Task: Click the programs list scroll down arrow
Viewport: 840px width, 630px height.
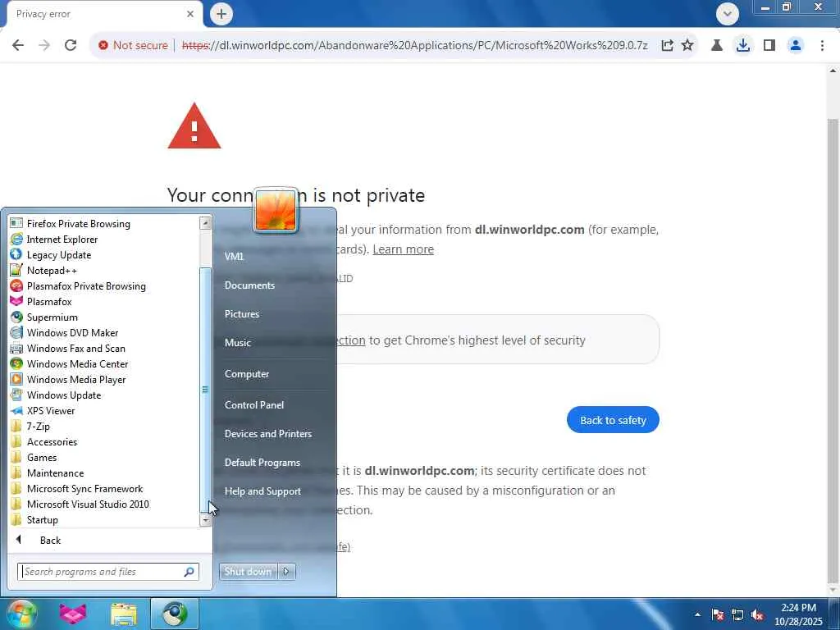Action: coord(205,520)
